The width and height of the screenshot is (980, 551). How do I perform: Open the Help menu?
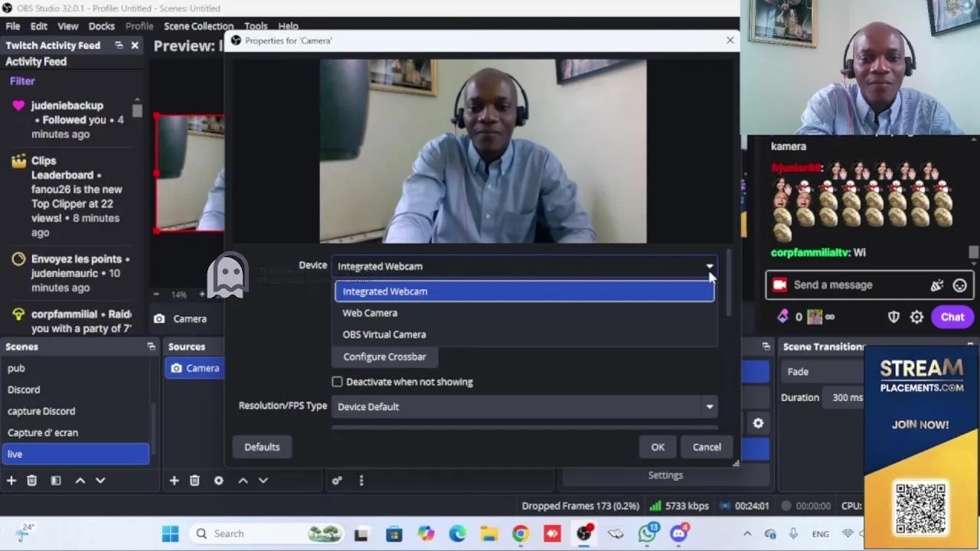288,26
